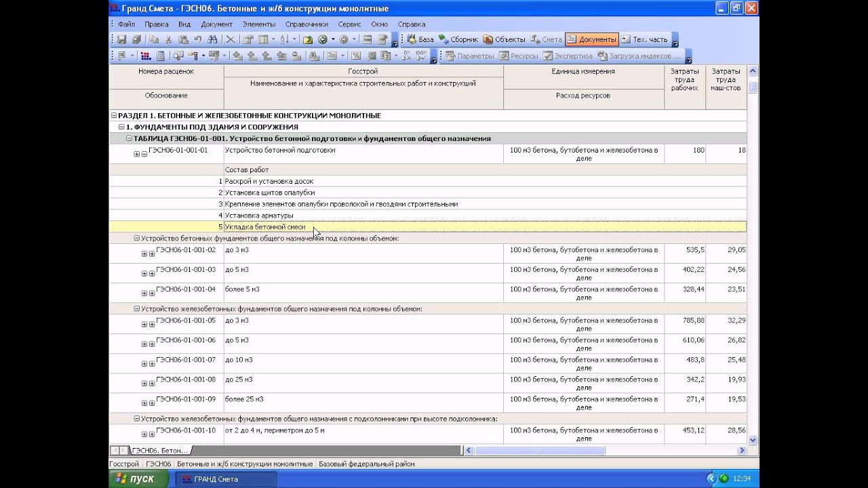Click the horizontal scrollbar right arrow
Image resolution: width=868 pixels, height=488 pixels.
[x=742, y=450]
